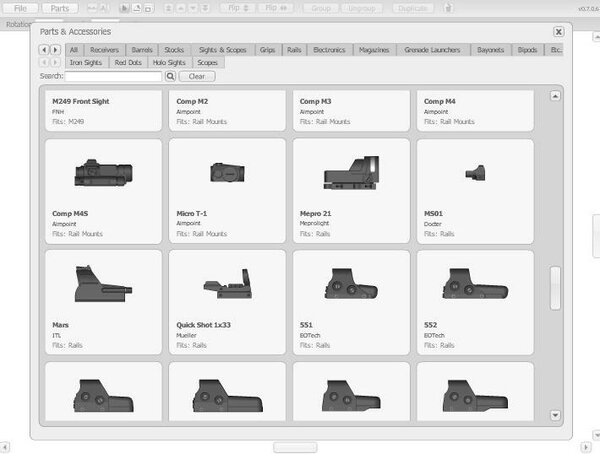Viewport: 600px width, 454px height.
Task: Close the Parts & Accessories dialog
Action: click(559, 32)
